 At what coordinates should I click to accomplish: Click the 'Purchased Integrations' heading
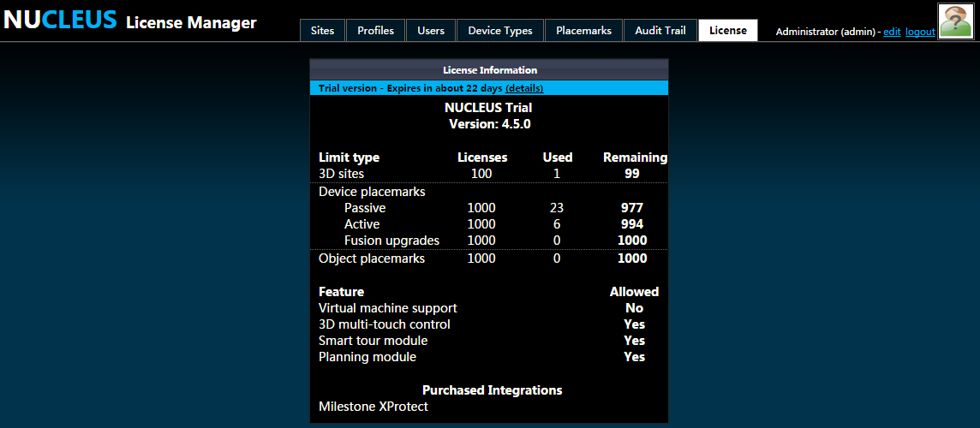(x=493, y=390)
